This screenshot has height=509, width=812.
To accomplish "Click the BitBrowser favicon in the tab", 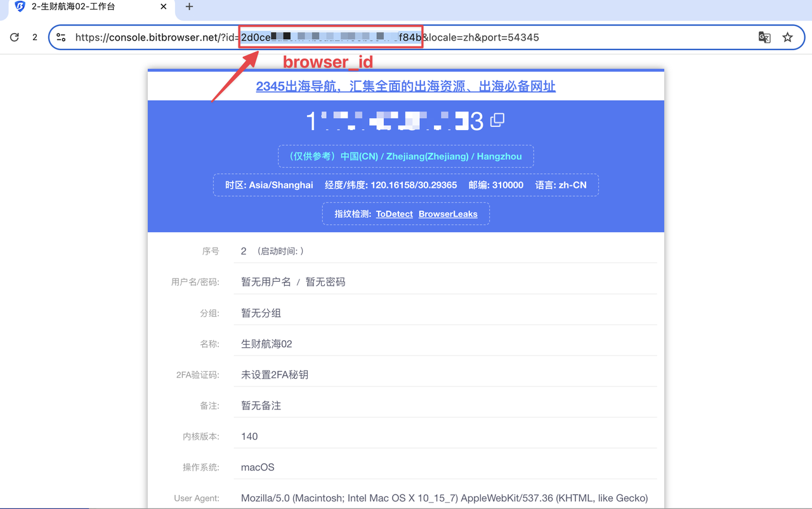I will tap(20, 7).
